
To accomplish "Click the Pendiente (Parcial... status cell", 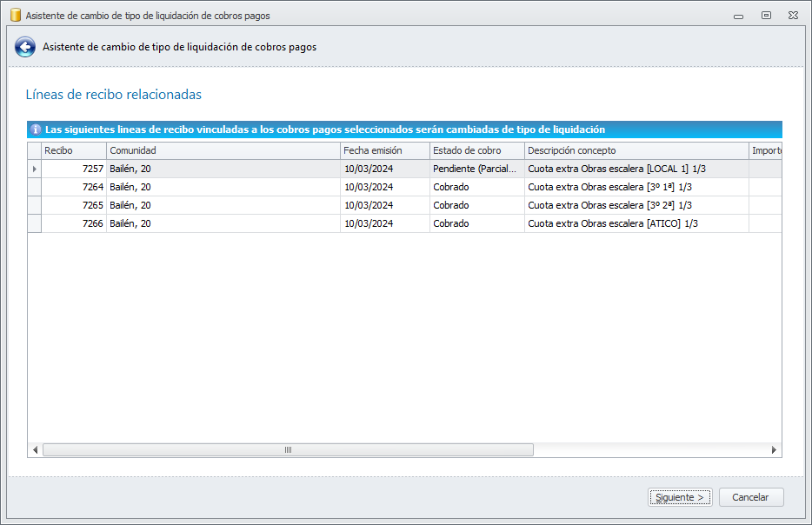I will click(x=477, y=169).
